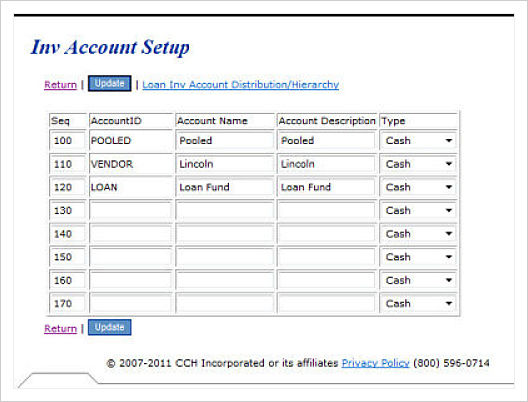528x402 pixels.
Task: Select the Seq field showing 100
Action: pyautogui.click(x=68, y=140)
